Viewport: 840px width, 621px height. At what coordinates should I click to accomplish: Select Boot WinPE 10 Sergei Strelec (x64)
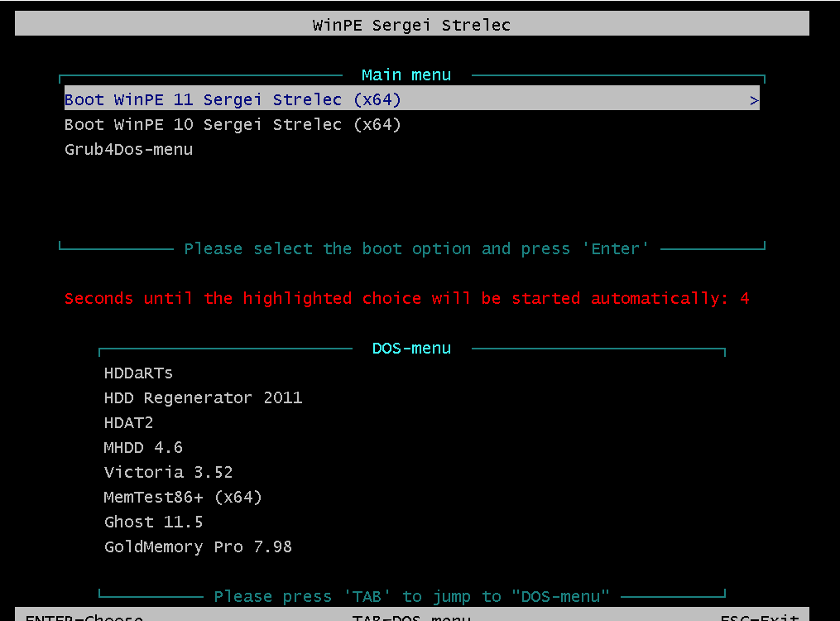click(x=233, y=124)
